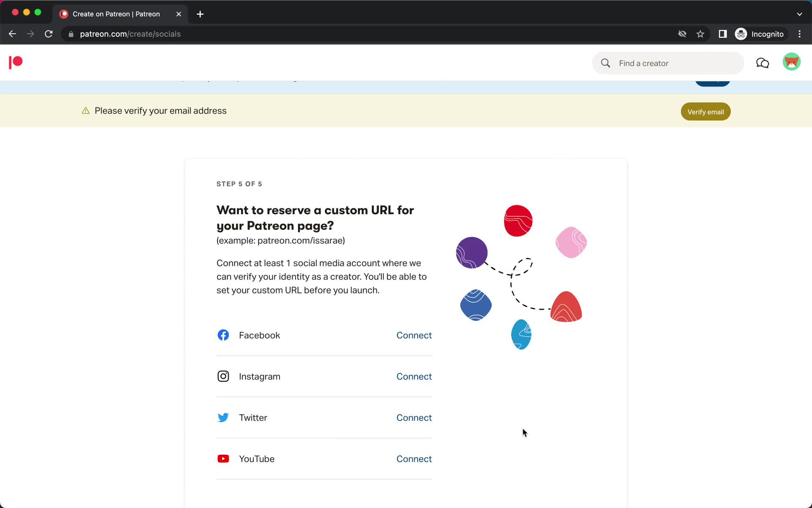This screenshot has width=812, height=508.
Task: Click the Twitter bird logo icon
Action: 223,417
